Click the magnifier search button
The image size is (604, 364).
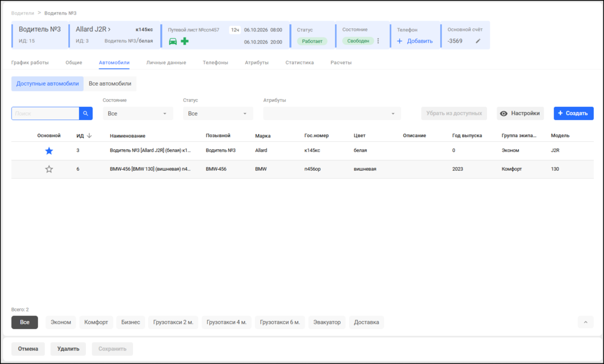tap(86, 113)
